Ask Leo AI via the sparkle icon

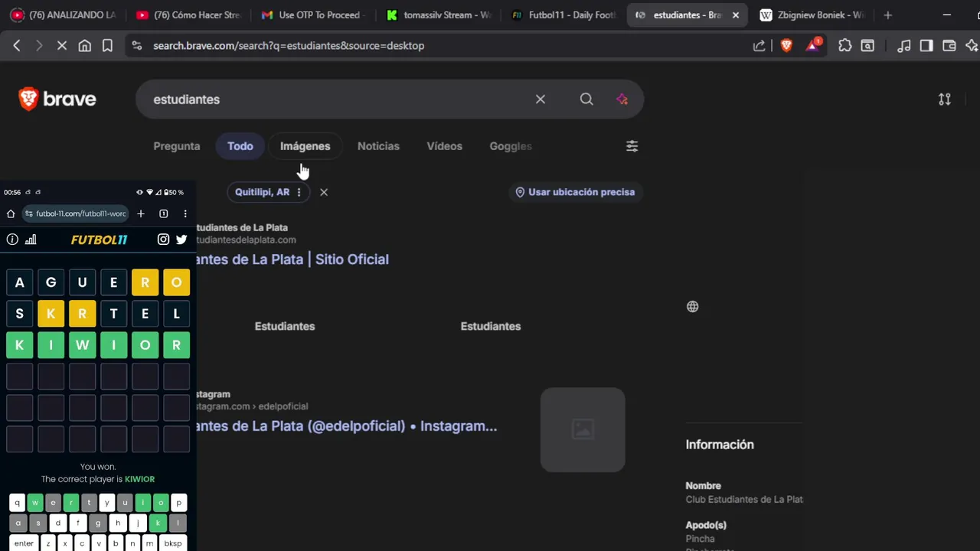click(622, 99)
